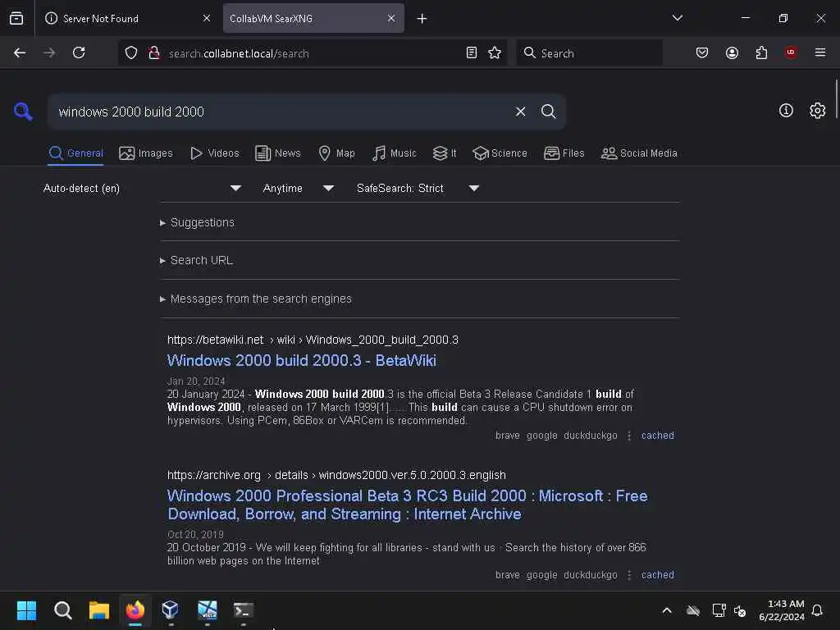The width and height of the screenshot is (840, 630).
Task: Go back using browser back arrow
Action: (20, 52)
